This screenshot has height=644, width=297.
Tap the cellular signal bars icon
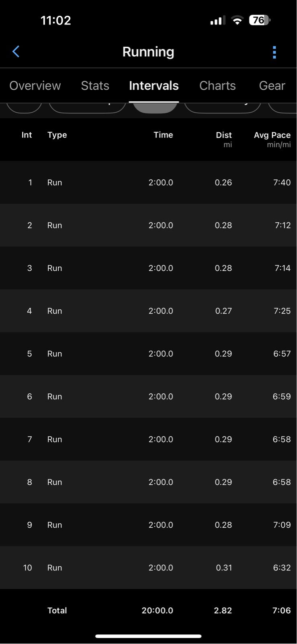pos(217,21)
